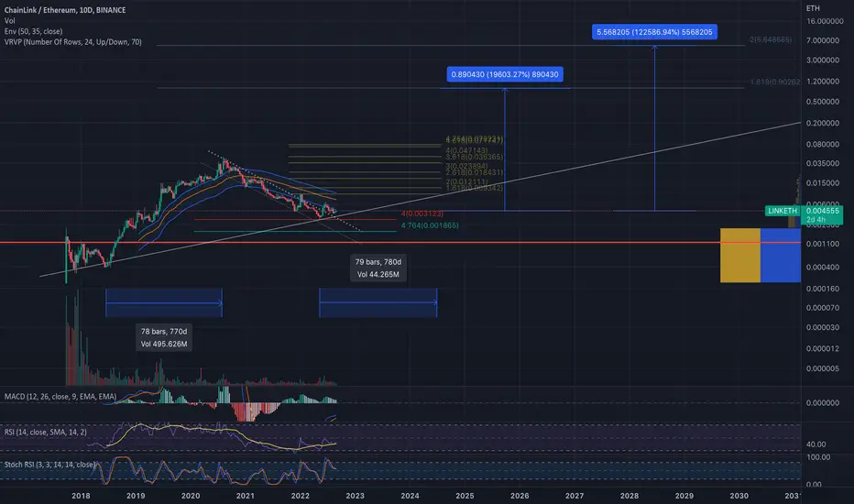Click the 4.764(0.001865) green Fibonacci level label

[430, 225]
